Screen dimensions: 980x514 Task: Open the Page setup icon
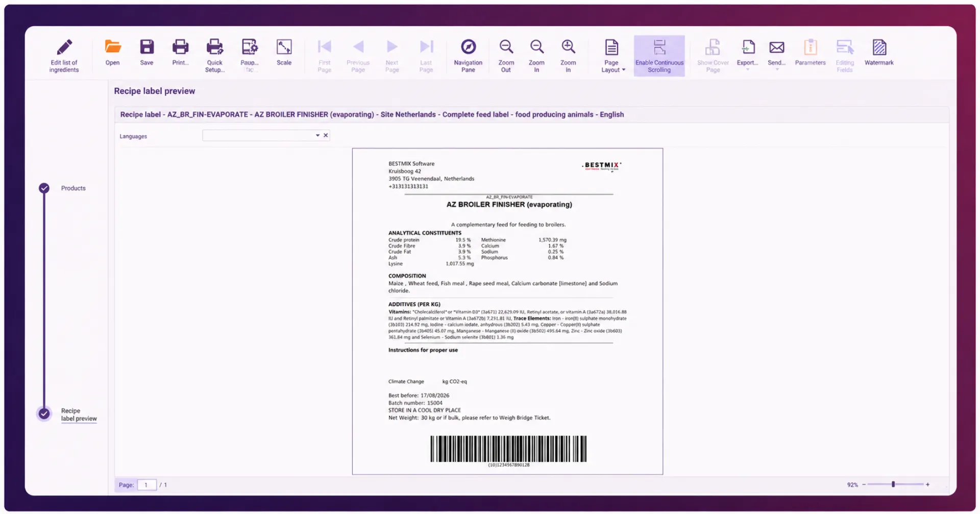250,46
